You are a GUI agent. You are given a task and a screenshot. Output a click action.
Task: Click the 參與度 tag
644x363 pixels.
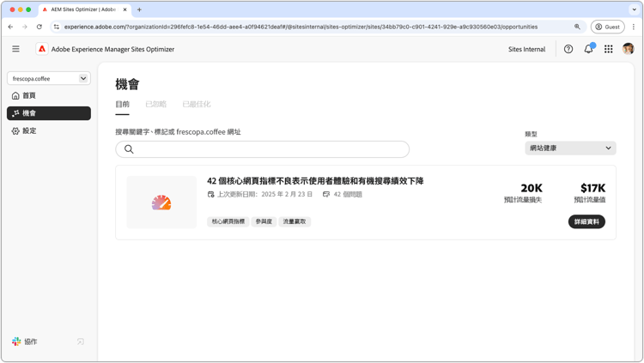(264, 221)
